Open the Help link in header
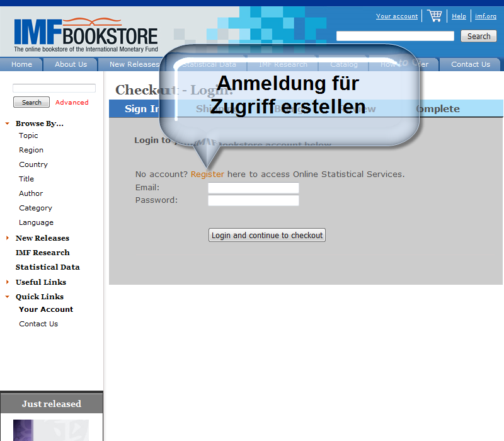Viewport: 504px width, 441px height. (x=459, y=16)
